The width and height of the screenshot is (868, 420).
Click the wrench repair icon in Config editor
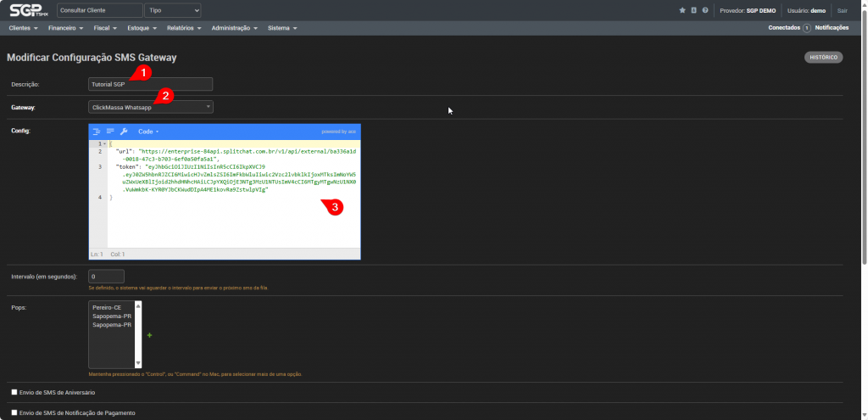tap(124, 132)
